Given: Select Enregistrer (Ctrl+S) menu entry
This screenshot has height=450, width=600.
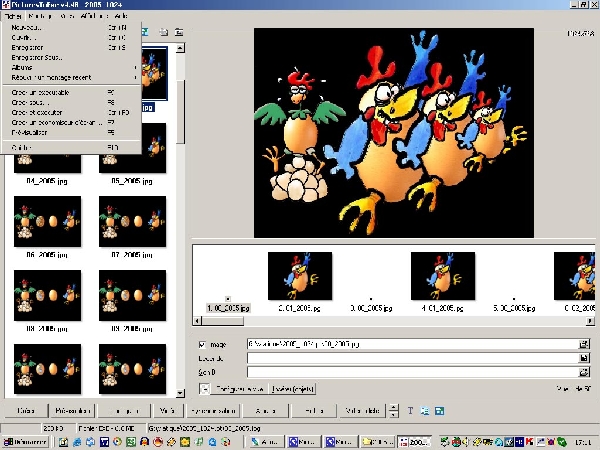Looking at the screenshot, I should pyautogui.click(x=71, y=47).
